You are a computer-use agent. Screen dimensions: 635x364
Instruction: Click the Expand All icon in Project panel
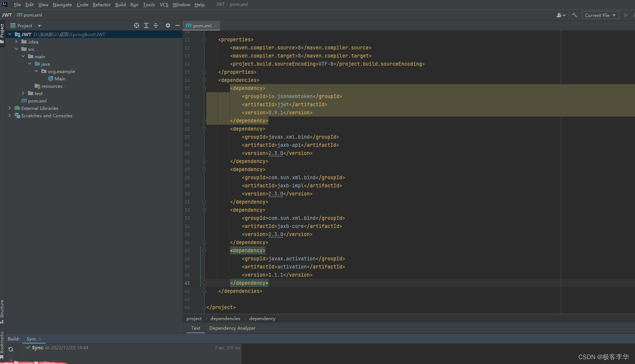(x=146, y=25)
